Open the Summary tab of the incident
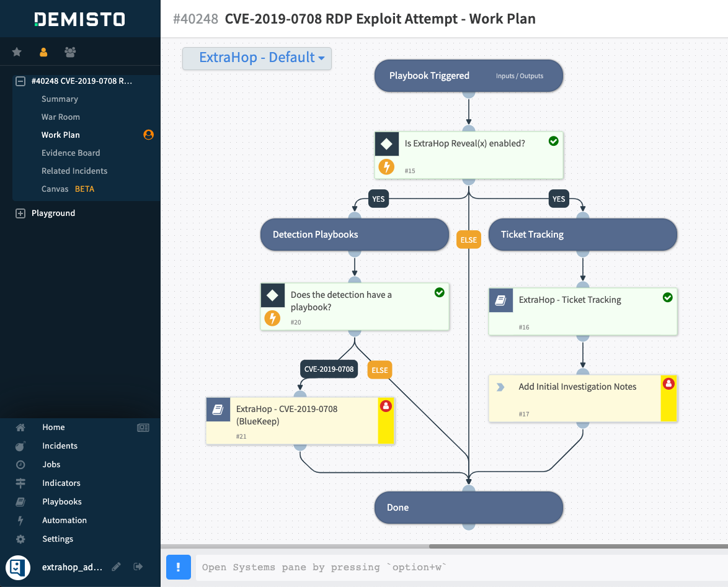This screenshot has height=587, width=728. coord(60,99)
